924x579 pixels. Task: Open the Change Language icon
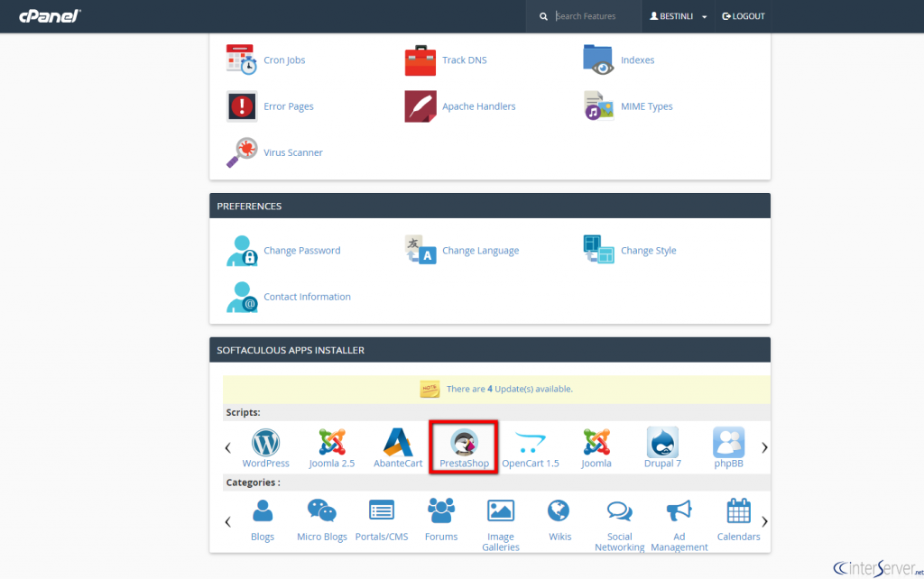[420, 250]
